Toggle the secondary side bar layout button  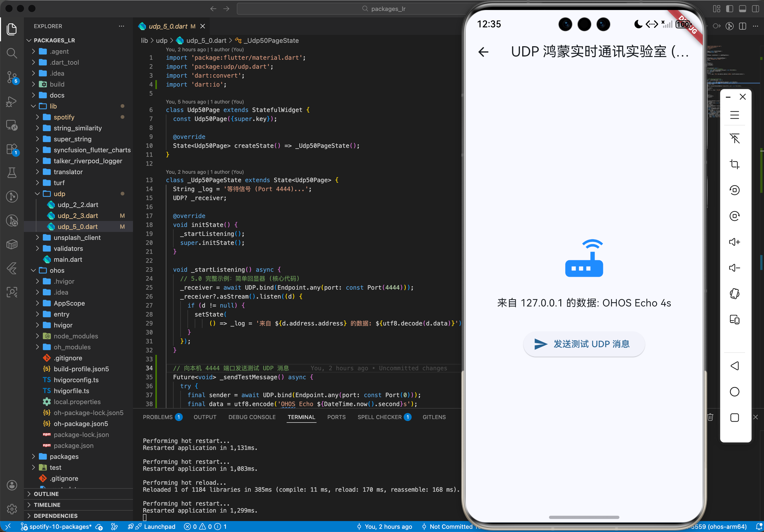[755, 9]
